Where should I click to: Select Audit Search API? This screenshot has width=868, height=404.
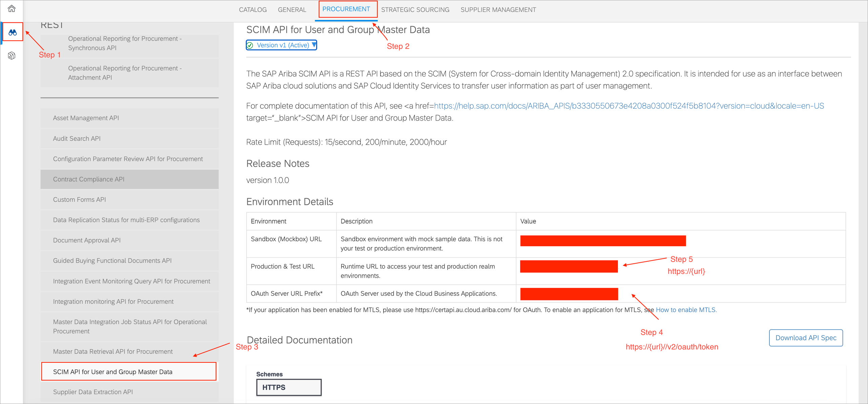pos(129,139)
